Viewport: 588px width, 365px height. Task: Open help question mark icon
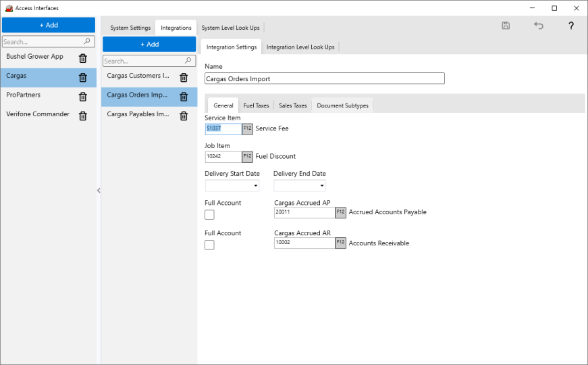point(571,26)
